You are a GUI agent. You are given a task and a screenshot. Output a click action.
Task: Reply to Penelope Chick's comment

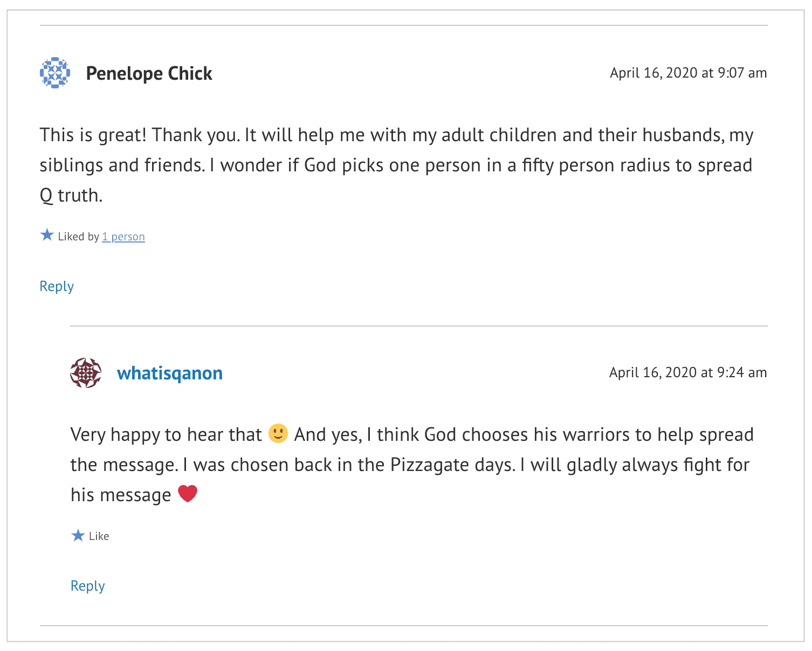pos(57,286)
